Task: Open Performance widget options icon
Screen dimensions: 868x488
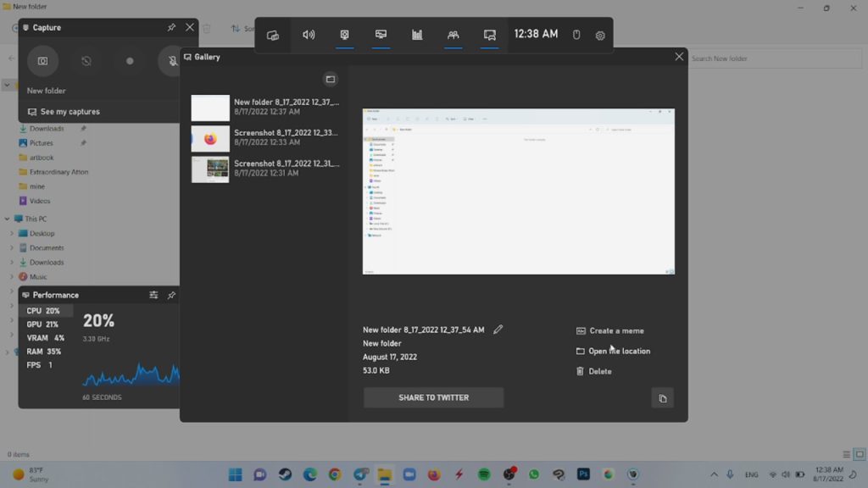Action: (x=153, y=295)
